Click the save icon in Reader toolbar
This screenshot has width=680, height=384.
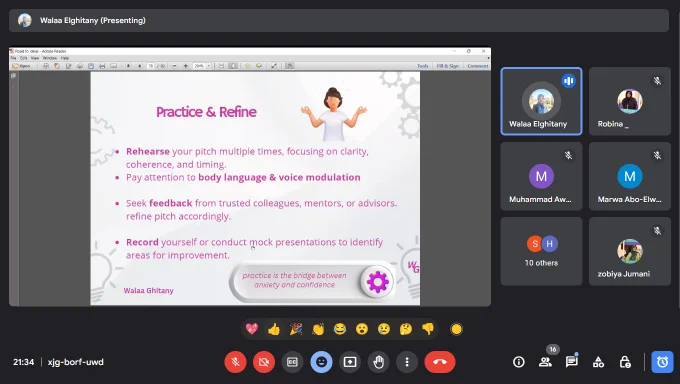(91, 66)
